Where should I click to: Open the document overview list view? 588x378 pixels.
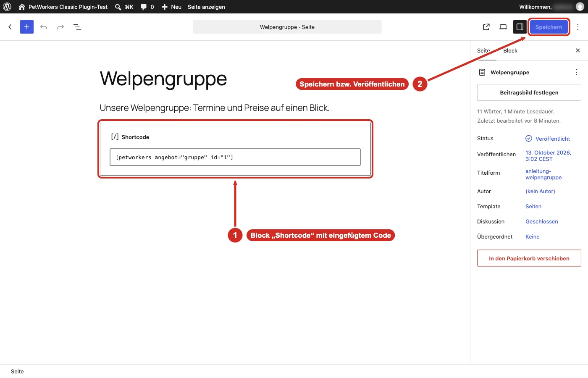pyautogui.click(x=77, y=27)
